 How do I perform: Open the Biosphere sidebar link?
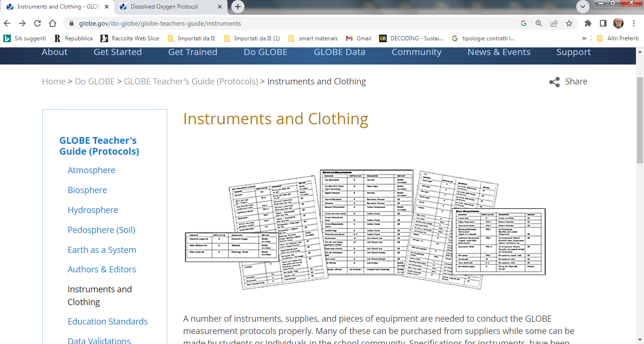(x=87, y=190)
